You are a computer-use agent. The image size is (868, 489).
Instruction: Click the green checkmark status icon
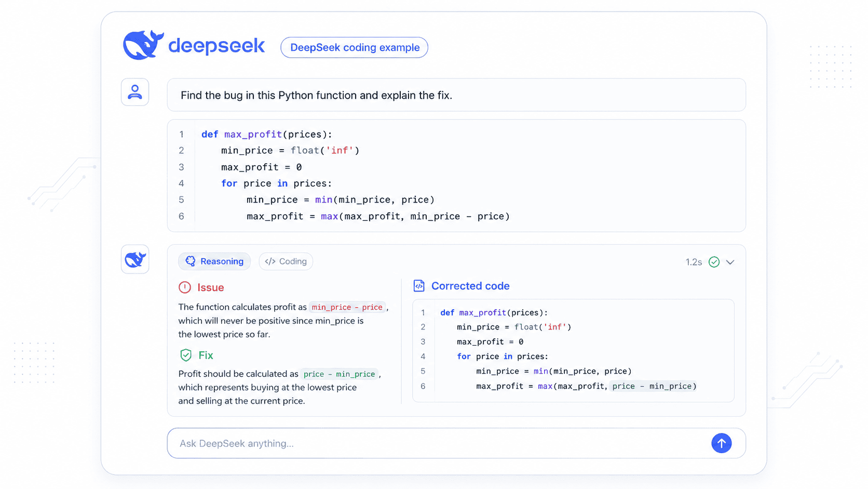[x=714, y=262]
